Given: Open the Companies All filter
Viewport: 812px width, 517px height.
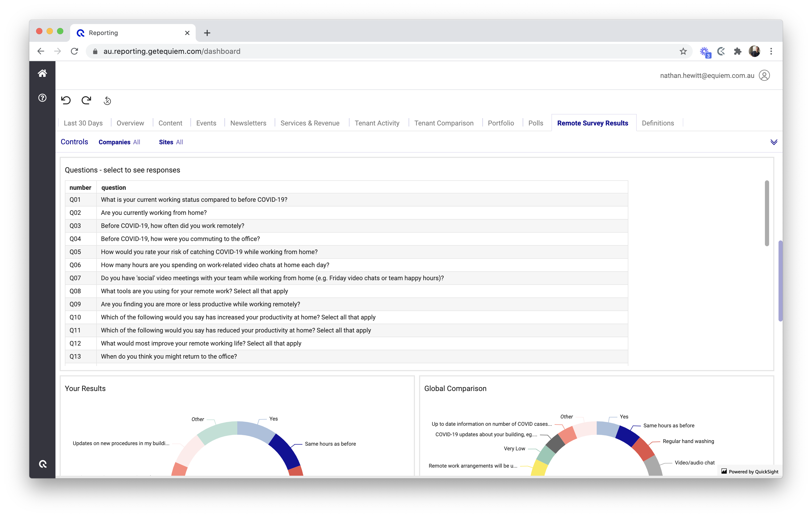Looking at the screenshot, I should (119, 142).
